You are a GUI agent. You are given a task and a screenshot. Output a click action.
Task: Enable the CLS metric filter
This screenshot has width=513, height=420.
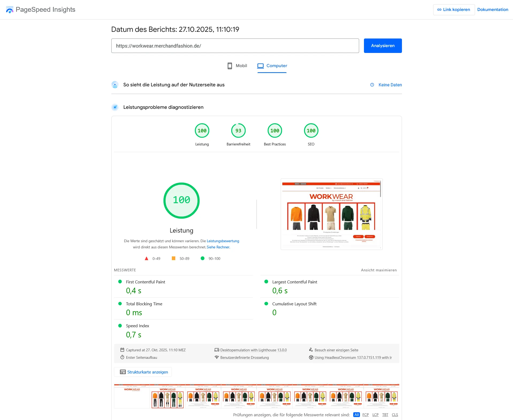[x=395, y=415]
